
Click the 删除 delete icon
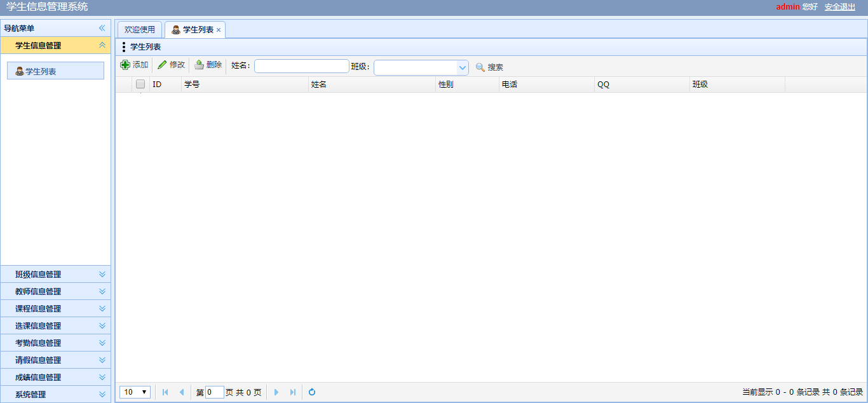point(199,65)
